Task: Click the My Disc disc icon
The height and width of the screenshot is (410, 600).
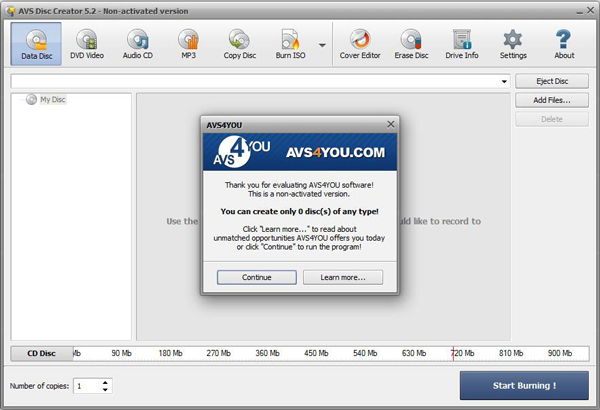Action: click(31, 100)
